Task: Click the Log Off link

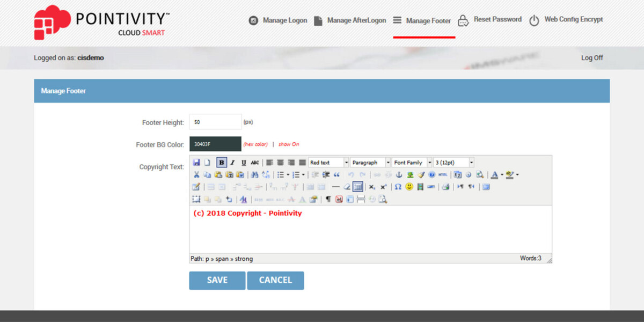Action: [x=592, y=58]
